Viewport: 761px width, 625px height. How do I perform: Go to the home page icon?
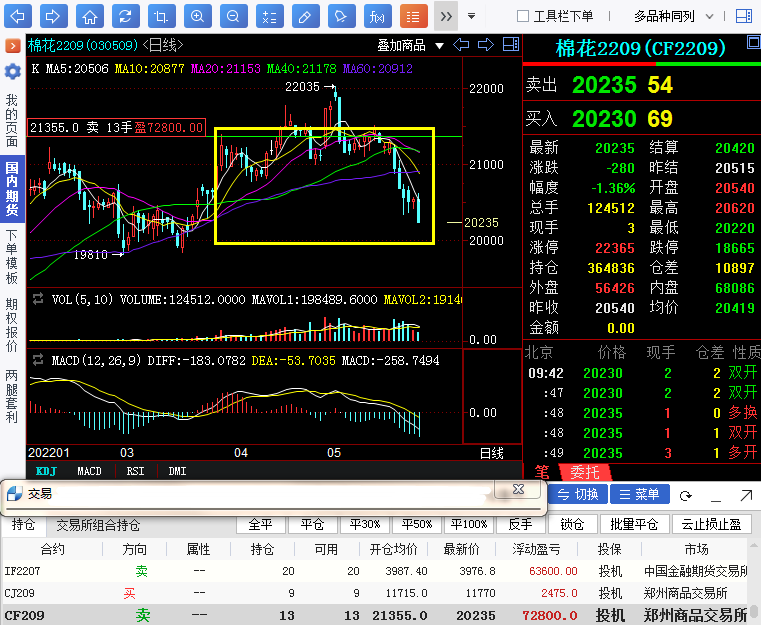(x=90, y=16)
